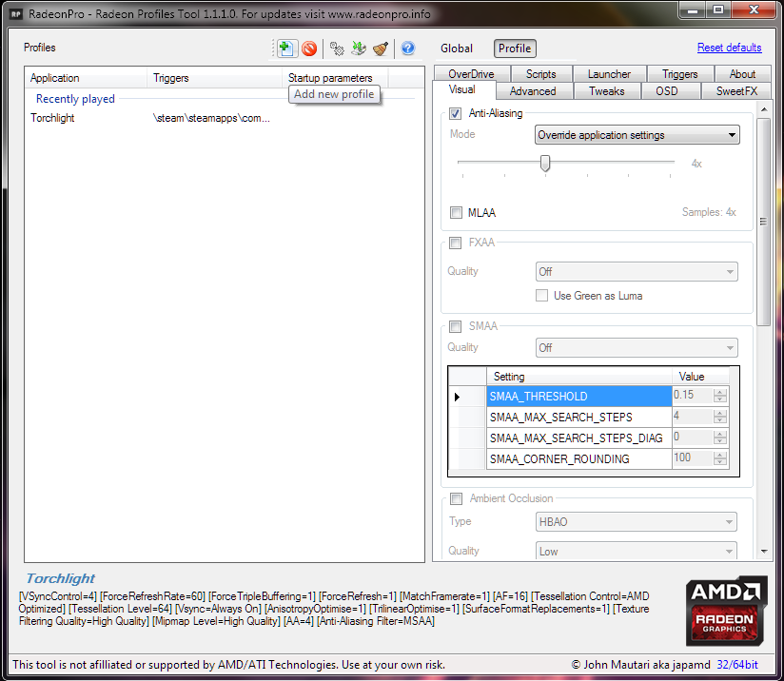Open the About tab
The width and height of the screenshot is (784, 681).
click(742, 74)
